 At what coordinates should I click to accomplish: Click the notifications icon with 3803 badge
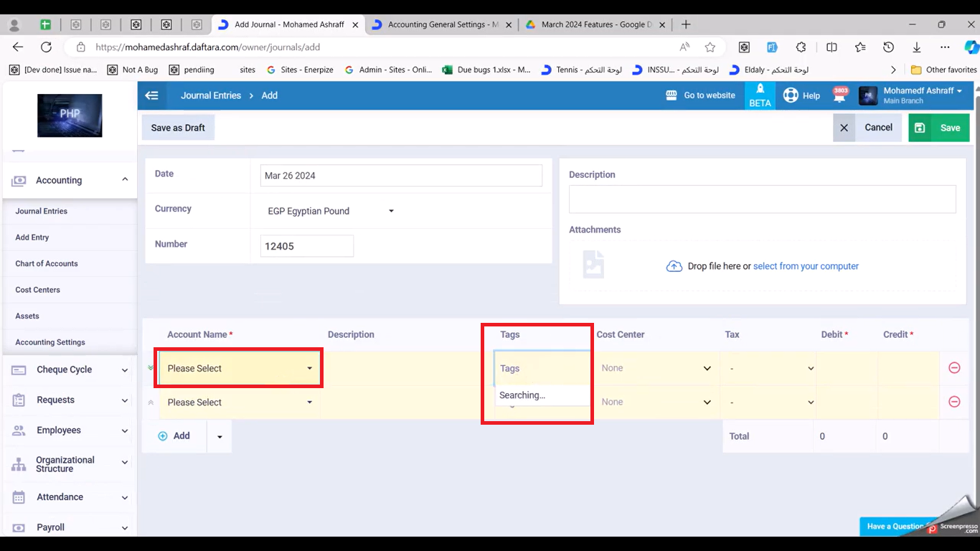pos(839,95)
